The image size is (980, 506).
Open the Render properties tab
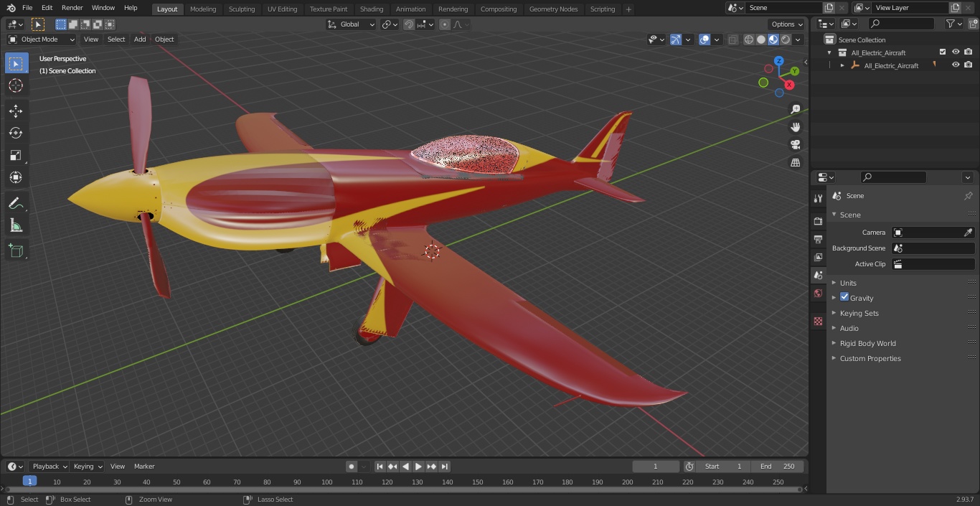click(x=818, y=221)
